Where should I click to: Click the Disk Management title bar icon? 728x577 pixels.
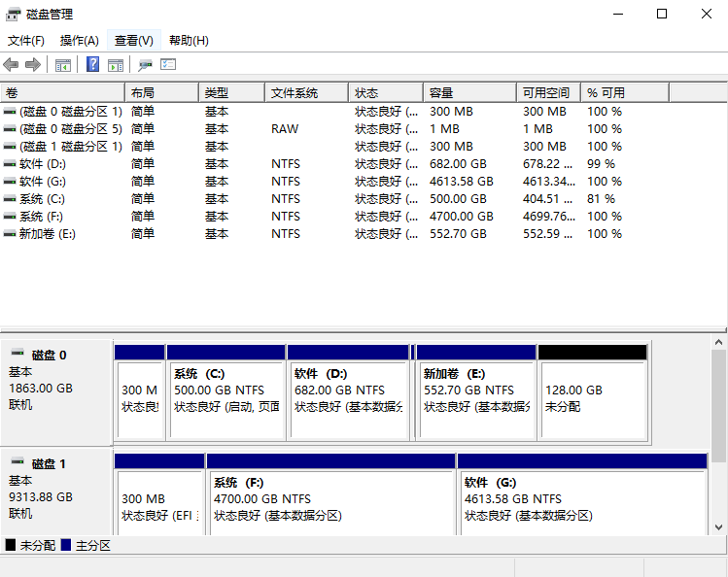[14, 15]
